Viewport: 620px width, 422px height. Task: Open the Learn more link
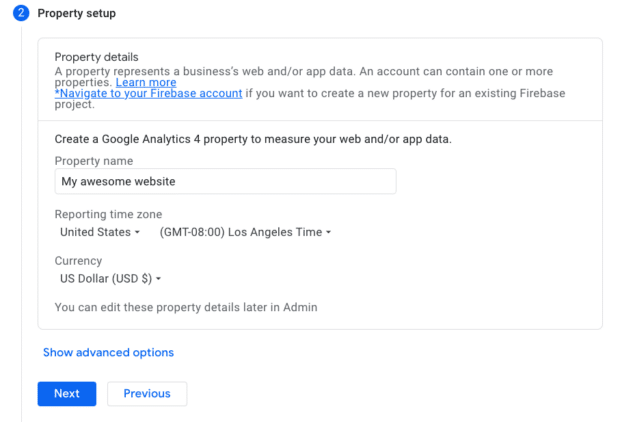pyautogui.click(x=146, y=82)
